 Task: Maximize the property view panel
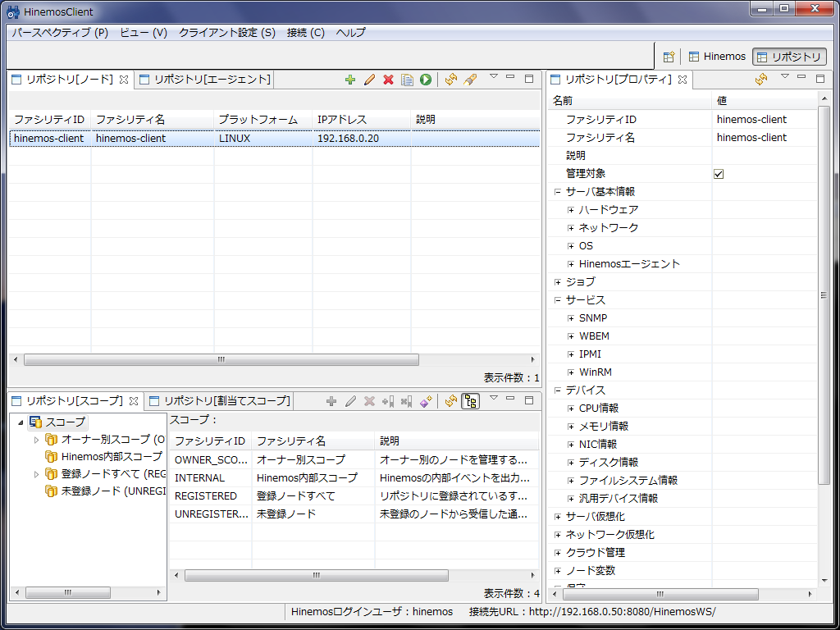click(x=820, y=79)
